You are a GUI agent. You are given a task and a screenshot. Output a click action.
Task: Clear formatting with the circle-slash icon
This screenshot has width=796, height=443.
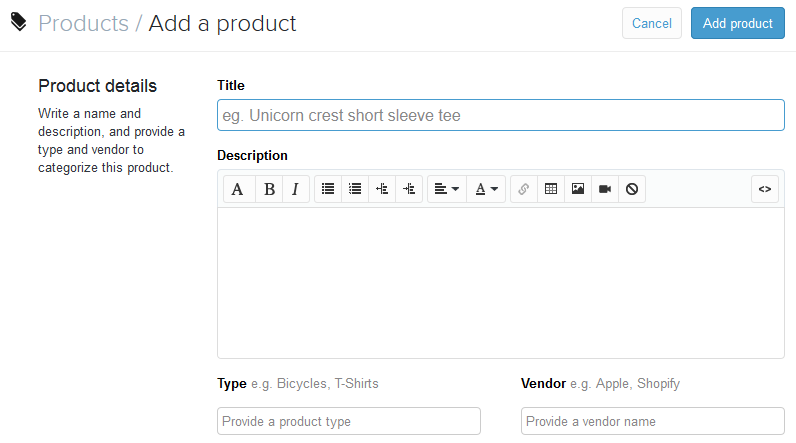(631, 189)
